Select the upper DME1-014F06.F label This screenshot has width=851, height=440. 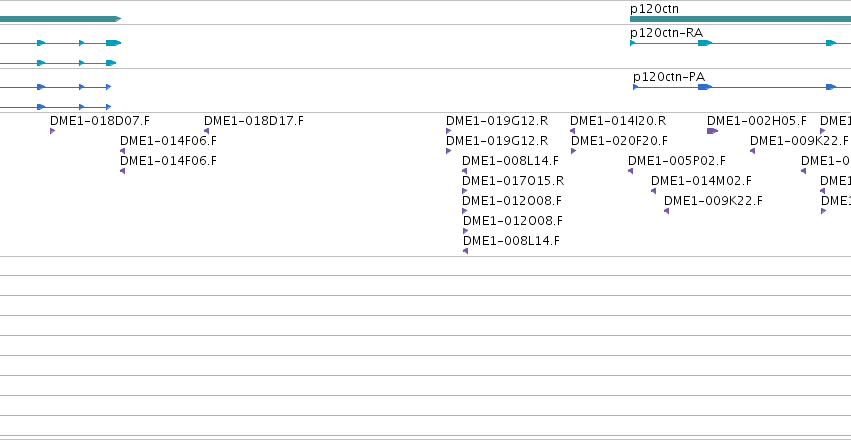168,141
